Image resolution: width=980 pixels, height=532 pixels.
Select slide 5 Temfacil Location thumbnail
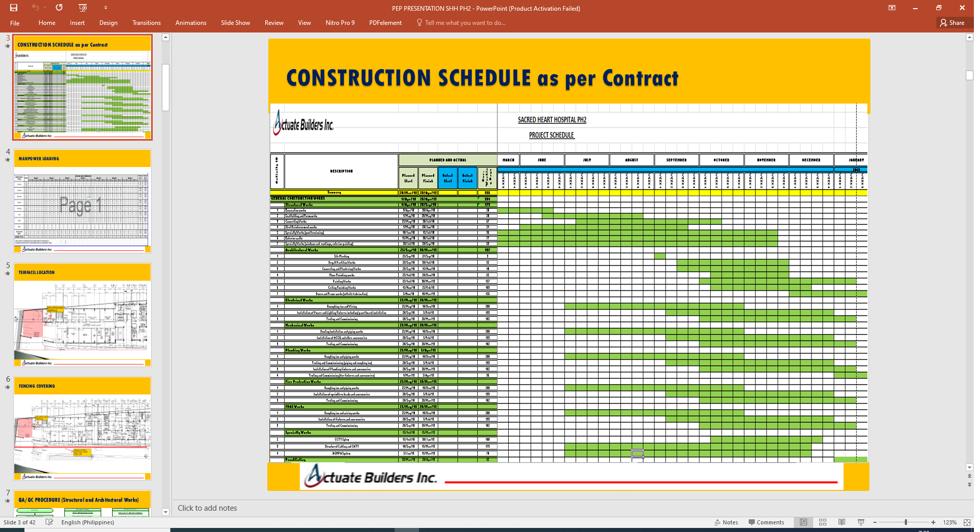(82, 315)
